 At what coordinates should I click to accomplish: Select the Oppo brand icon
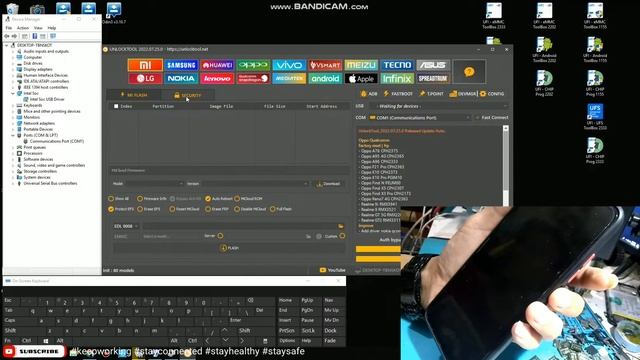(x=253, y=65)
